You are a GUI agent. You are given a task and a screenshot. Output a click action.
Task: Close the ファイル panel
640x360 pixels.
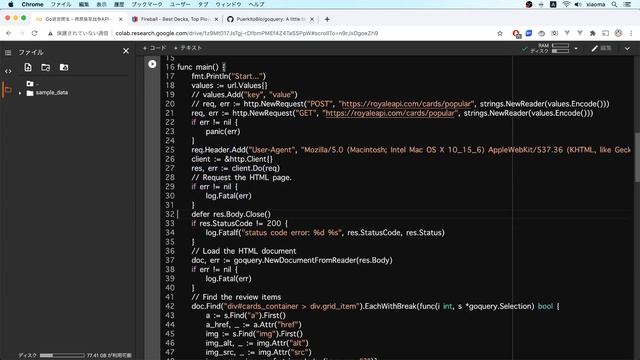pos(126,51)
